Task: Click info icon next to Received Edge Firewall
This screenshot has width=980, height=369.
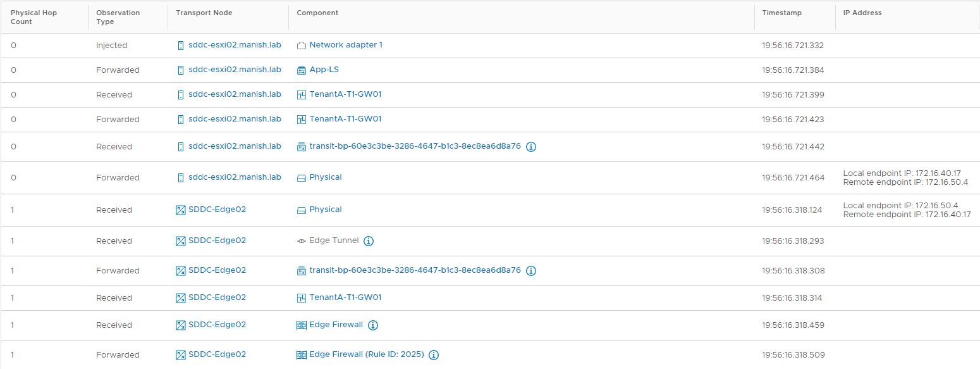Action: 373,325
